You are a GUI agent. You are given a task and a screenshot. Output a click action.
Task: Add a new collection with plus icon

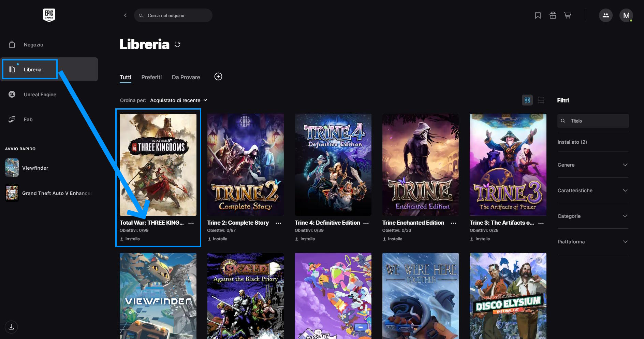coord(218,77)
